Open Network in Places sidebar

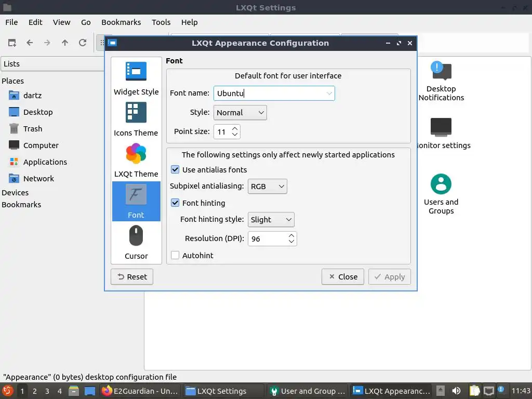click(x=31, y=179)
